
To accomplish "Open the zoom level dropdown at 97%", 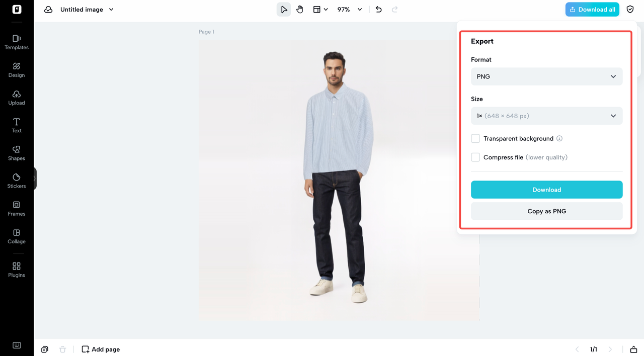I will (x=349, y=9).
